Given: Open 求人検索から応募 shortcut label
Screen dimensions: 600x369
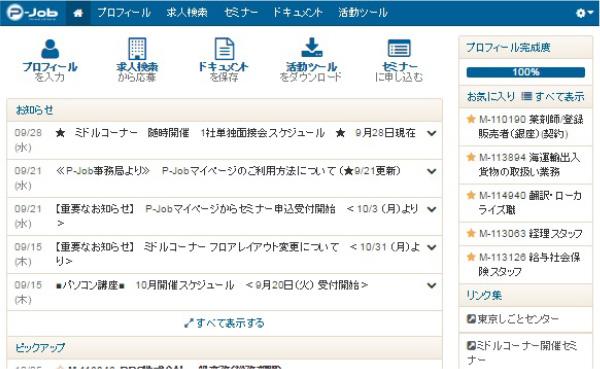Looking at the screenshot, I should point(137,72).
